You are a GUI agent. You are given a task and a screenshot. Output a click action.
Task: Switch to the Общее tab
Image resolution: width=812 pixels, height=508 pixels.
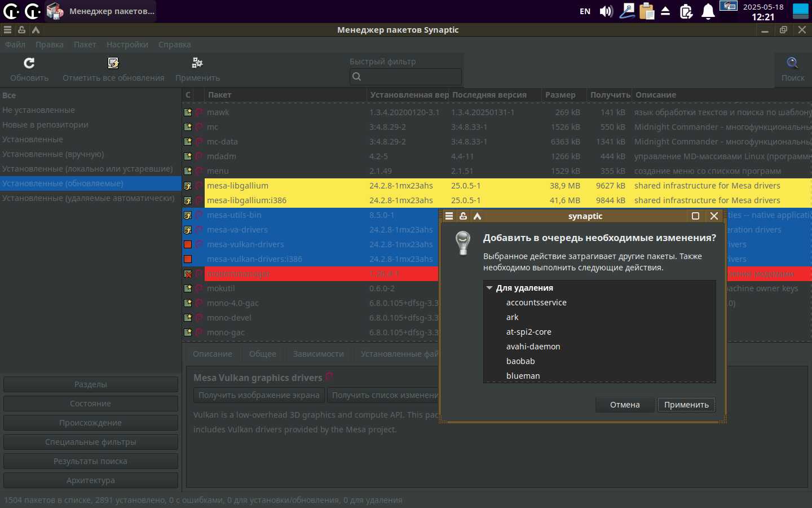click(263, 354)
